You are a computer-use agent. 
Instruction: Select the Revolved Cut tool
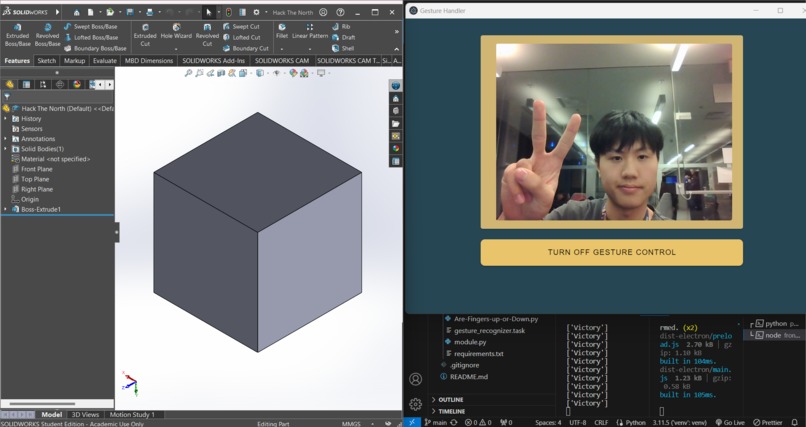[207, 35]
